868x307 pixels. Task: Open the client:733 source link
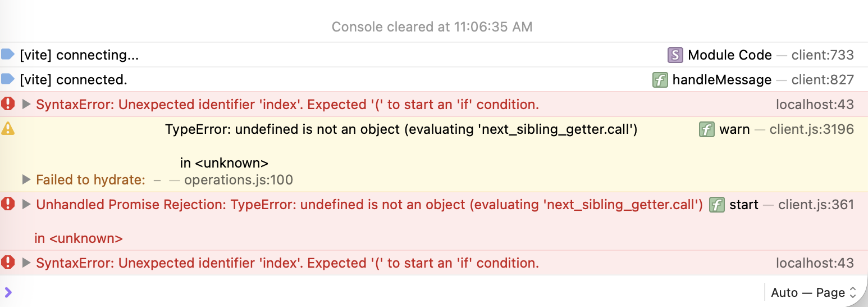point(823,55)
